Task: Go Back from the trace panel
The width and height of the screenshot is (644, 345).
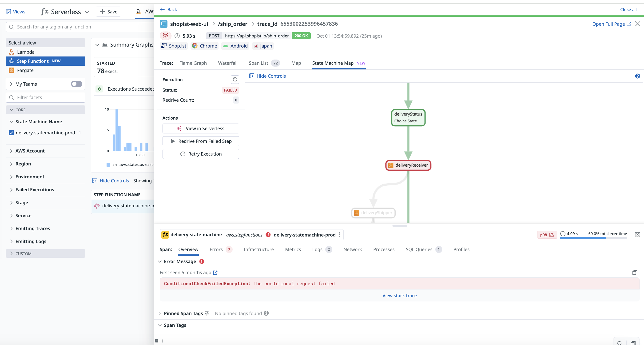Action: tap(168, 9)
